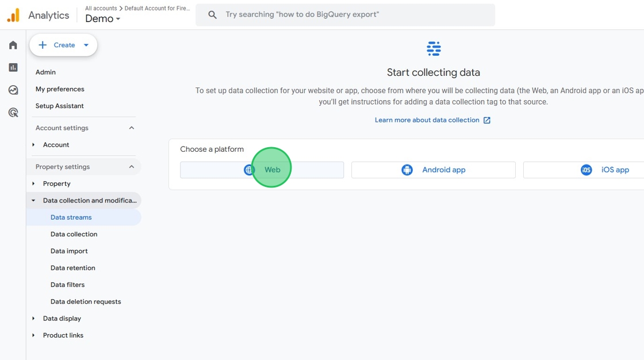This screenshot has width=644, height=360.
Task: Click the All accounts breadcrumb
Action: coord(101,8)
